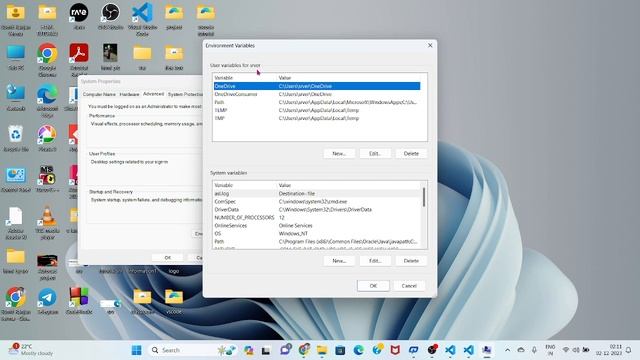
Task: Click the ENG IN language indicator
Action: [550, 350]
